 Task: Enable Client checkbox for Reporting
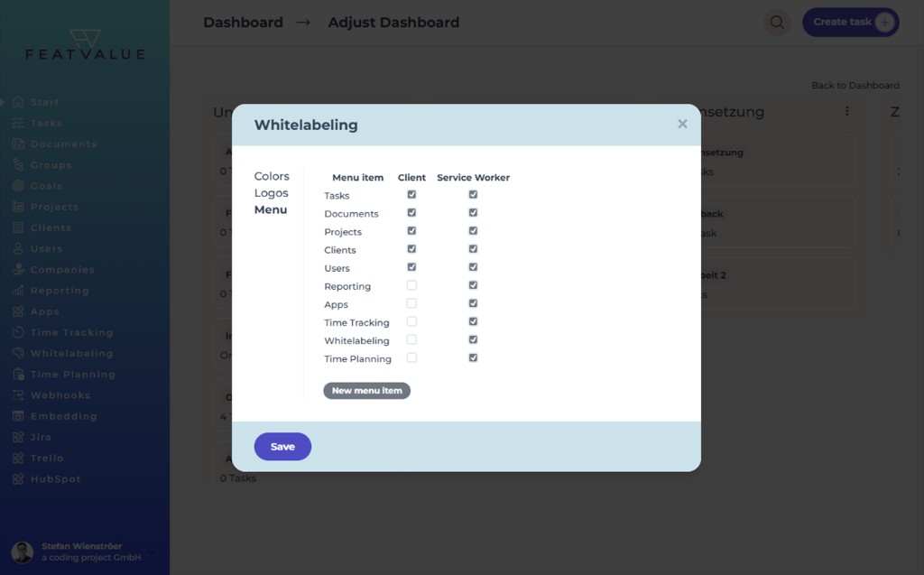411,285
